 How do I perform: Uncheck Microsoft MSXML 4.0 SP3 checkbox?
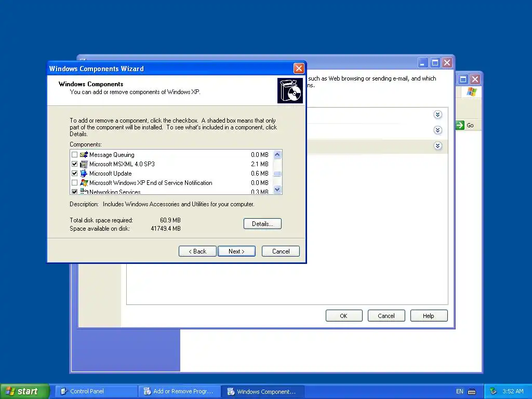(x=75, y=164)
